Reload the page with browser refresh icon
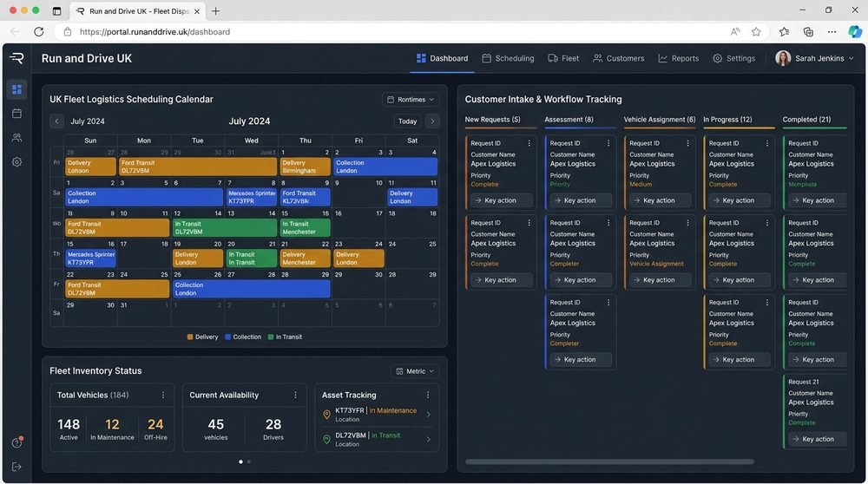Screen dimensions: 868x484 point(39,31)
